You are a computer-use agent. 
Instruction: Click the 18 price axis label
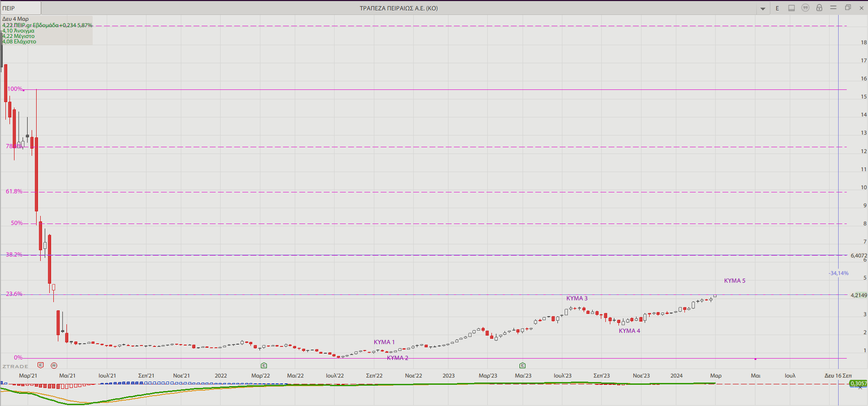863,42
